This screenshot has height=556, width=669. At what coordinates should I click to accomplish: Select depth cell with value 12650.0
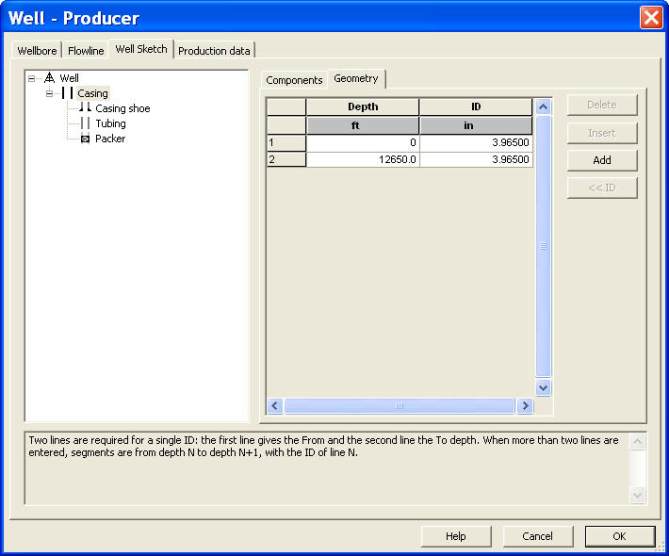(362, 160)
